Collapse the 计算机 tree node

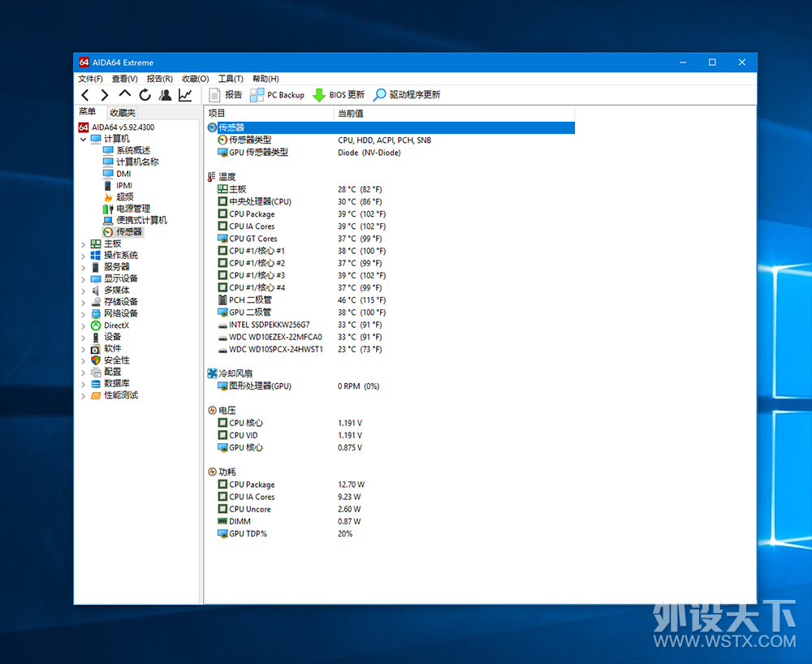tap(83, 140)
